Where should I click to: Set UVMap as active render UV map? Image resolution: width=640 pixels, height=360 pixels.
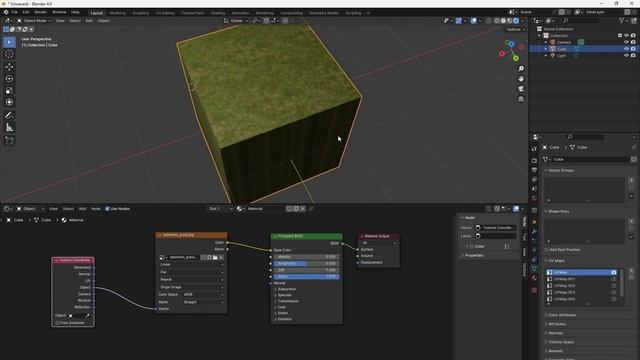tap(613, 272)
